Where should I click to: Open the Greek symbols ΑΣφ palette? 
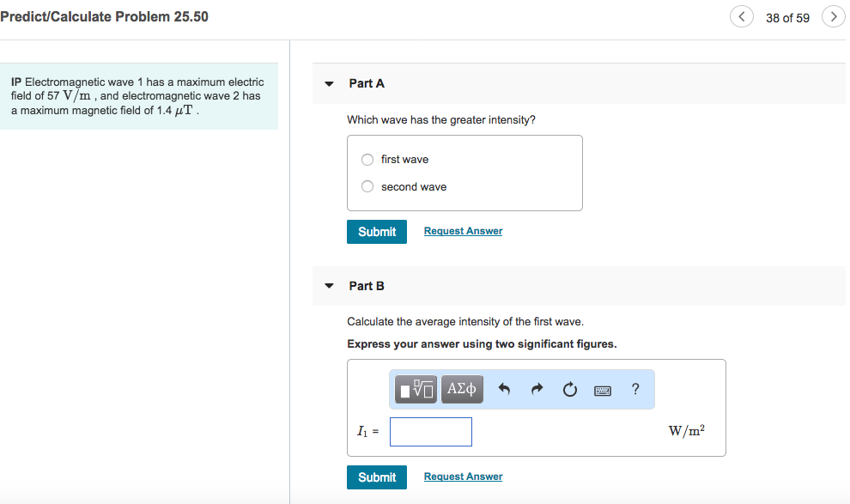pyautogui.click(x=461, y=389)
